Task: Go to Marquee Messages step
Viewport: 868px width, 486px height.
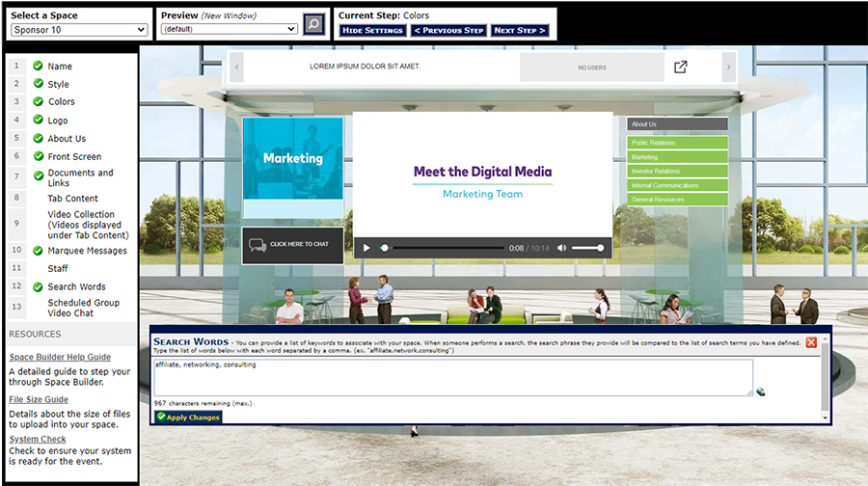Action: coord(87,251)
